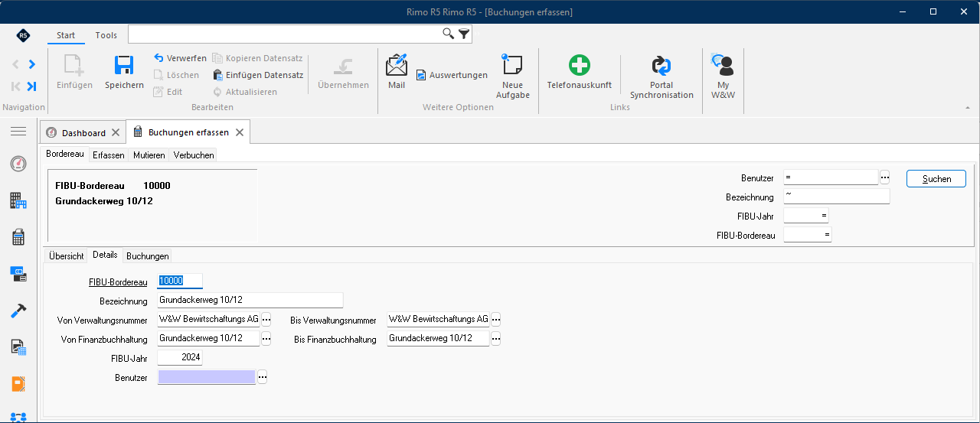The image size is (980, 423).
Task: Open the Übersicht sub-tab
Action: [x=67, y=256]
